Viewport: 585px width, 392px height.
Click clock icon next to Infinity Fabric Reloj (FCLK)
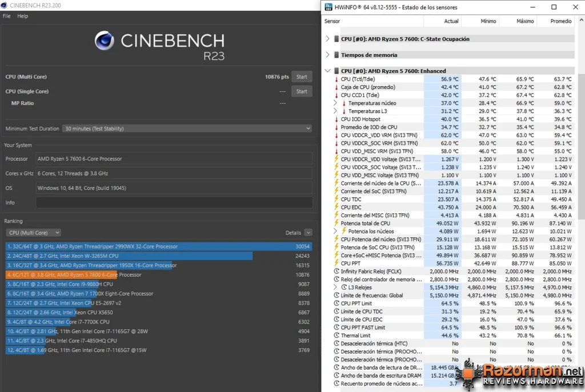[x=336, y=271]
